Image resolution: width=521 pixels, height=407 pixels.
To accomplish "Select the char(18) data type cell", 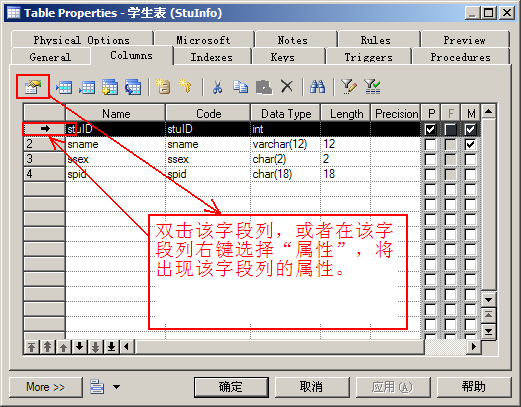I will pyautogui.click(x=285, y=174).
